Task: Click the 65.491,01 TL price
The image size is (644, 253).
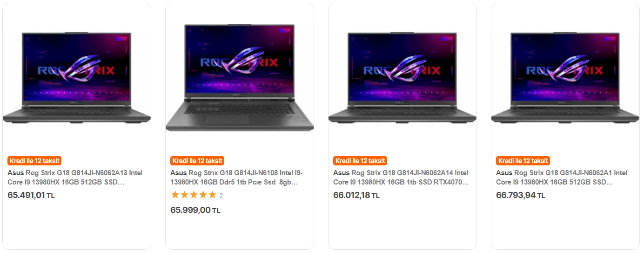Action: coord(31,195)
